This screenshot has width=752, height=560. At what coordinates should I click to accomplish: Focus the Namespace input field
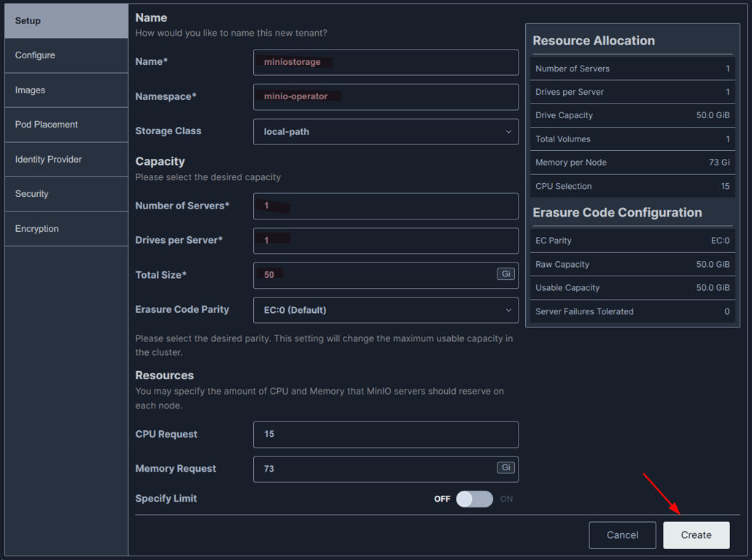point(386,97)
